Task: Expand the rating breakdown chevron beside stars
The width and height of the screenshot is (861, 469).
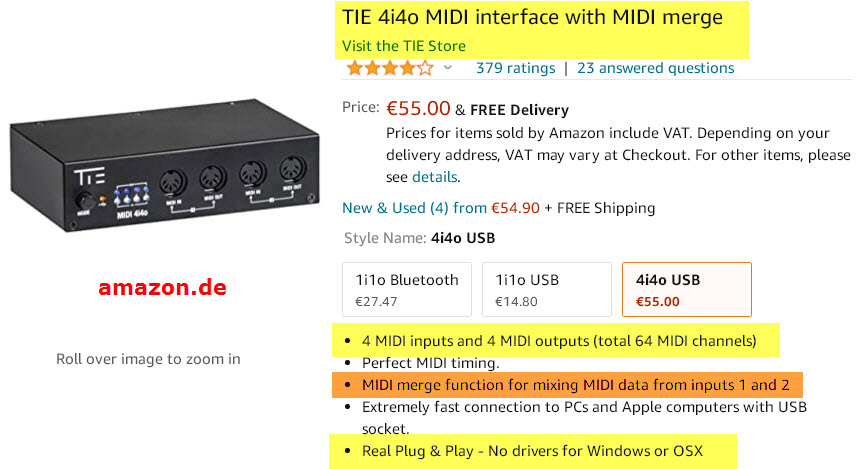Action: 447,68
